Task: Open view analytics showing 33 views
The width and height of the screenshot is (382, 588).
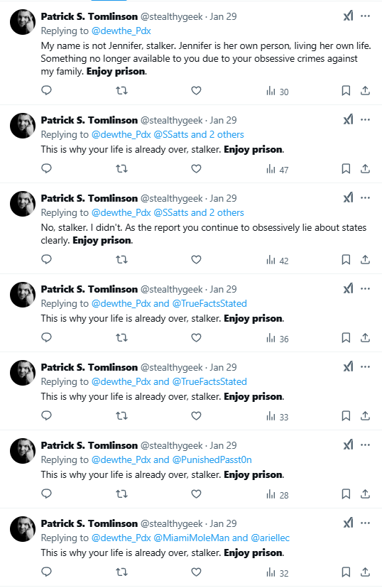Action: pyautogui.click(x=278, y=416)
